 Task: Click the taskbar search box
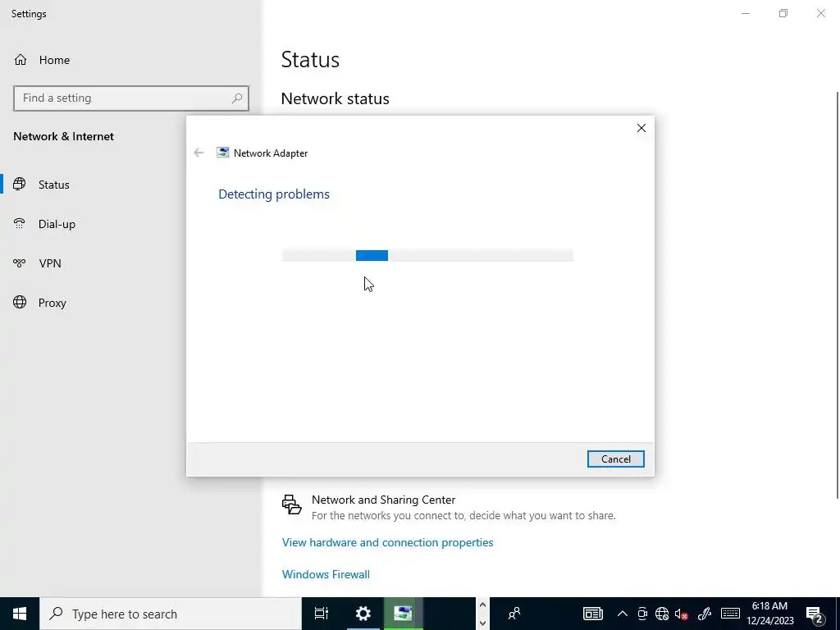click(171, 614)
